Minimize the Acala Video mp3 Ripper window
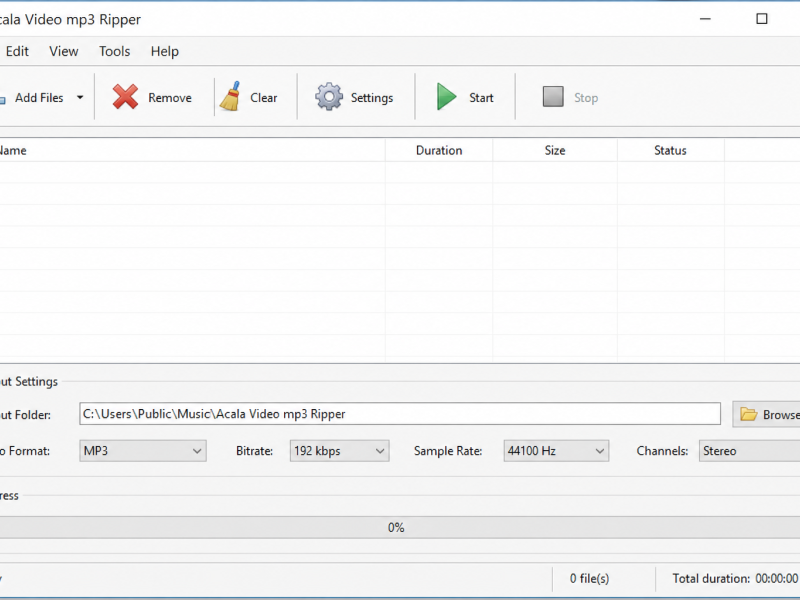Viewport: 800px width, 600px height. coord(705,19)
